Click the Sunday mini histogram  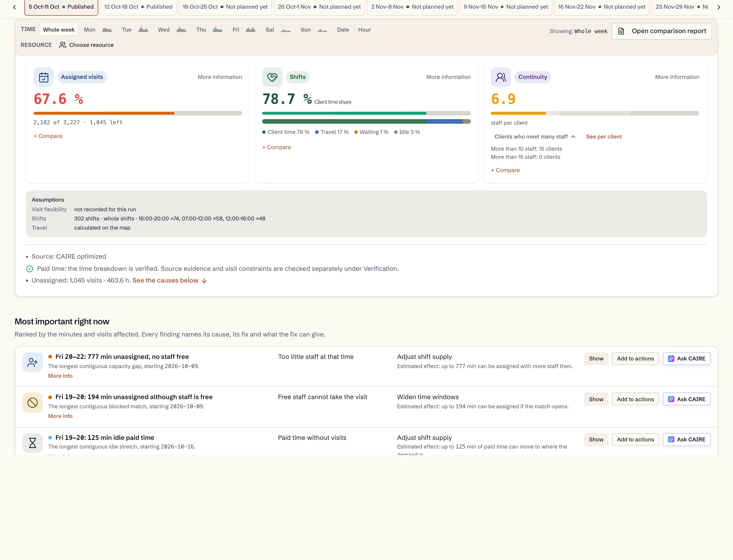[322, 30]
